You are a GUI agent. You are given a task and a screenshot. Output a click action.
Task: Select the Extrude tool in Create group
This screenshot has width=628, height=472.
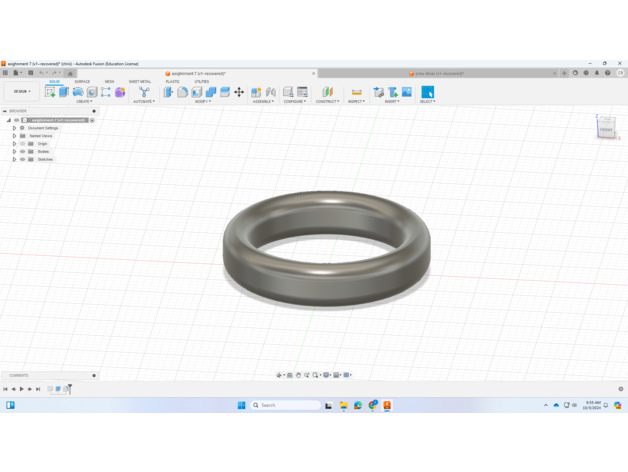pos(64,92)
